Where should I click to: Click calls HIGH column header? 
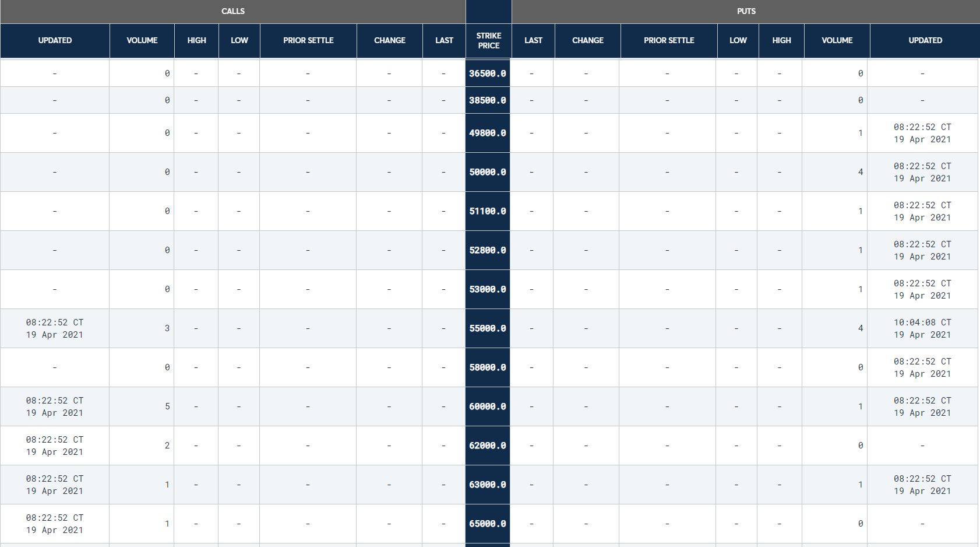pyautogui.click(x=197, y=40)
